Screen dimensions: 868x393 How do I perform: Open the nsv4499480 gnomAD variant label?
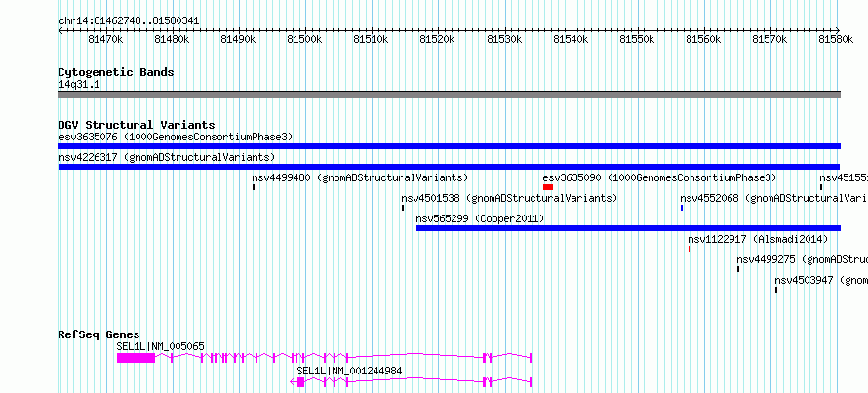(361, 177)
